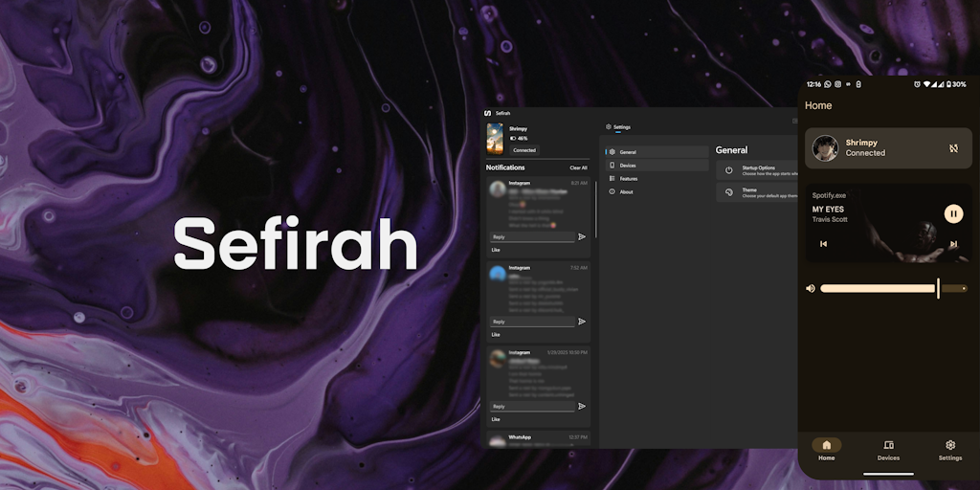980x490 pixels.
Task: Tap the alarm icon in phone status bar
Action: 917,84
